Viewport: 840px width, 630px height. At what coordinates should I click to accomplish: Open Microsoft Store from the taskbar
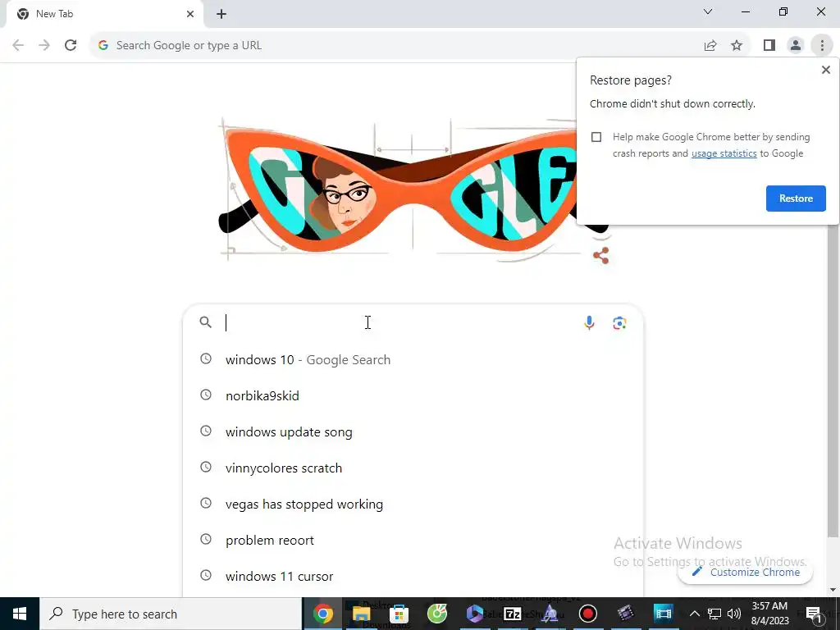pyautogui.click(x=399, y=614)
